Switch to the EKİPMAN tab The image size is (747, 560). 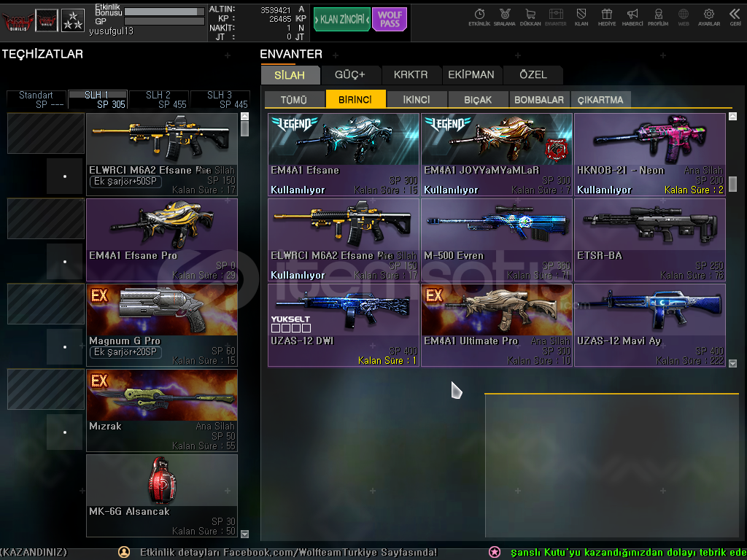tap(471, 75)
